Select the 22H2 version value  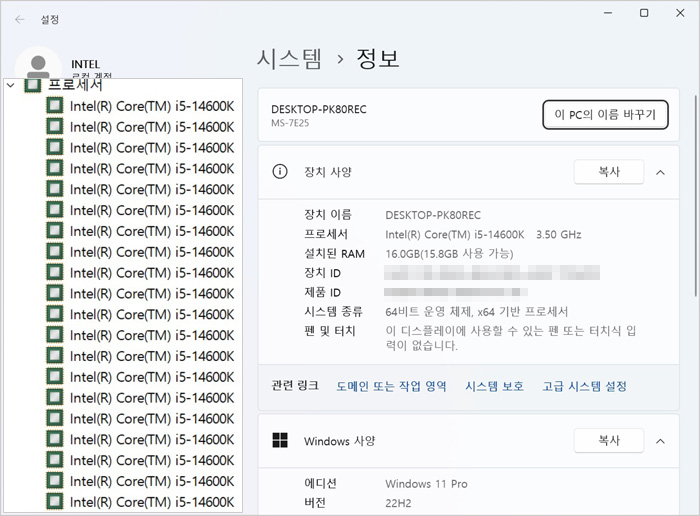point(398,504)
